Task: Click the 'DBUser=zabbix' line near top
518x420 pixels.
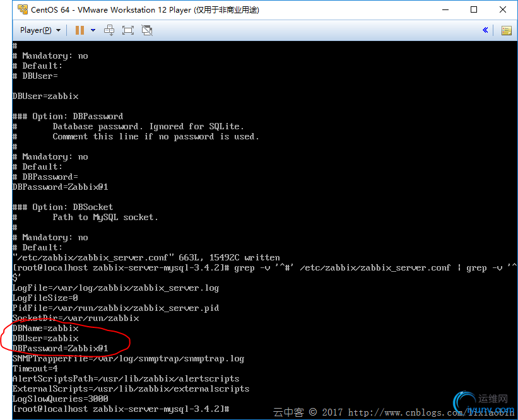Action: coord(45,96)
